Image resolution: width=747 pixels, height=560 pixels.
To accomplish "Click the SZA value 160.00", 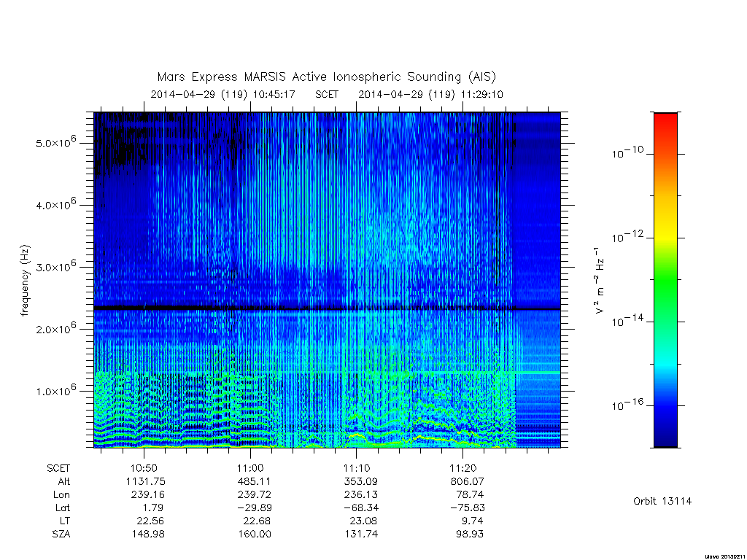I will pos(255,534).
